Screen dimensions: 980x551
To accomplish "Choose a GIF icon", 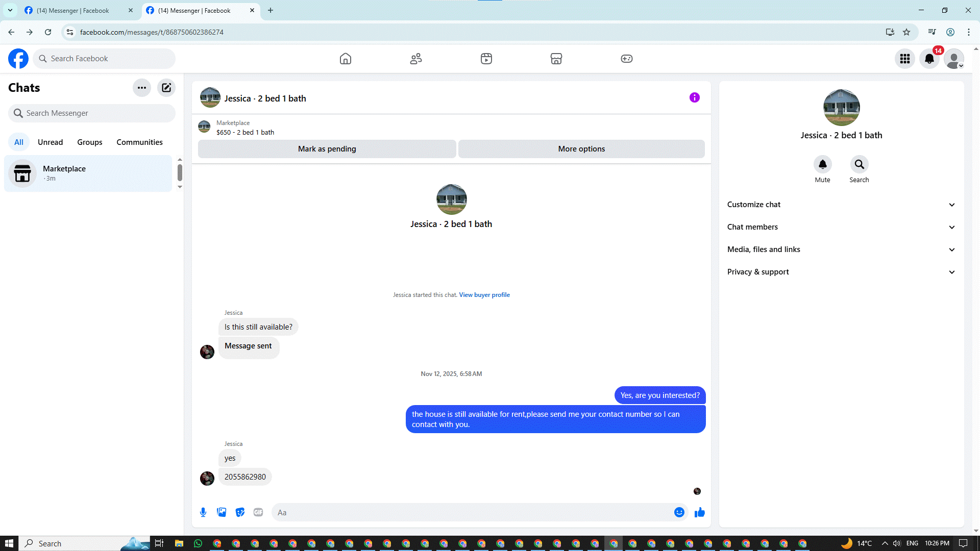I will pos(258,512).
